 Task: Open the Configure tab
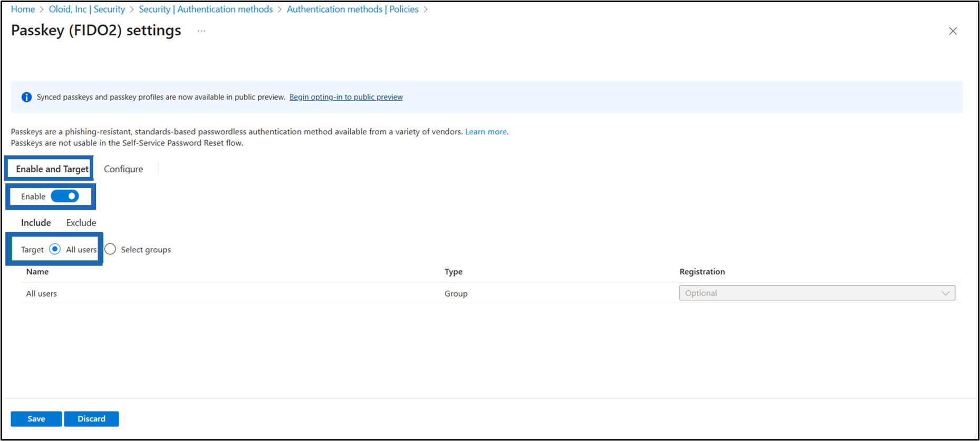(x=123, y=169)
